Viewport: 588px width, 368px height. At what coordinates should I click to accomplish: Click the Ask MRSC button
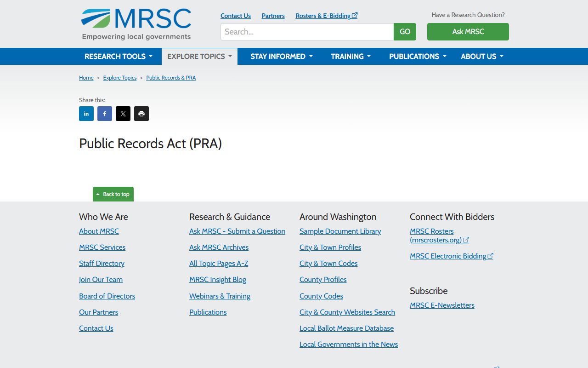[468, 32]
